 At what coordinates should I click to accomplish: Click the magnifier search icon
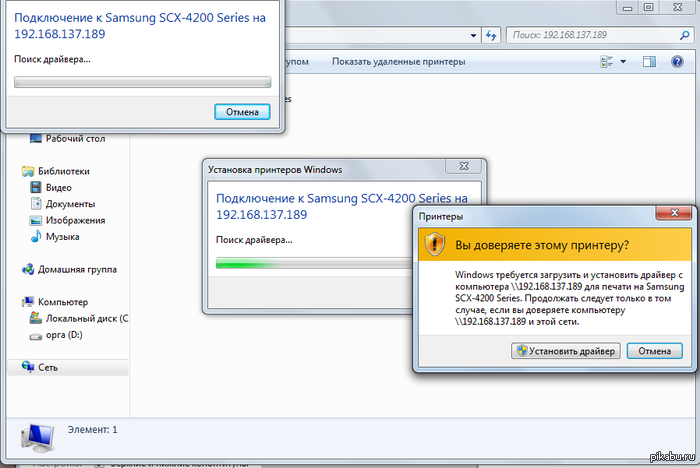[x=685, y=35]
